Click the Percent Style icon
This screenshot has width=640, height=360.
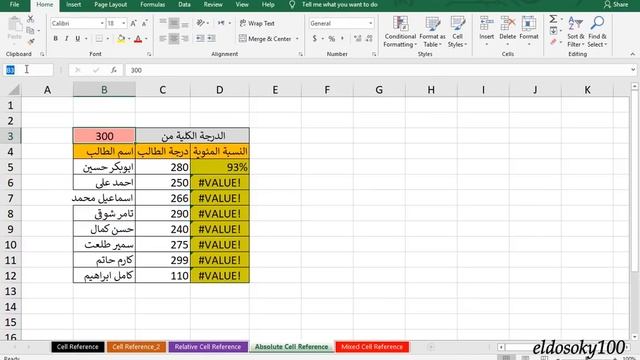coord(331,38)
